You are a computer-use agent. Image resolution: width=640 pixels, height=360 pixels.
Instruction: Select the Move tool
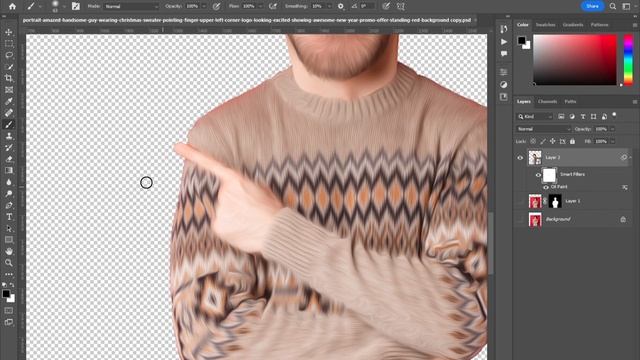point(9,32)
